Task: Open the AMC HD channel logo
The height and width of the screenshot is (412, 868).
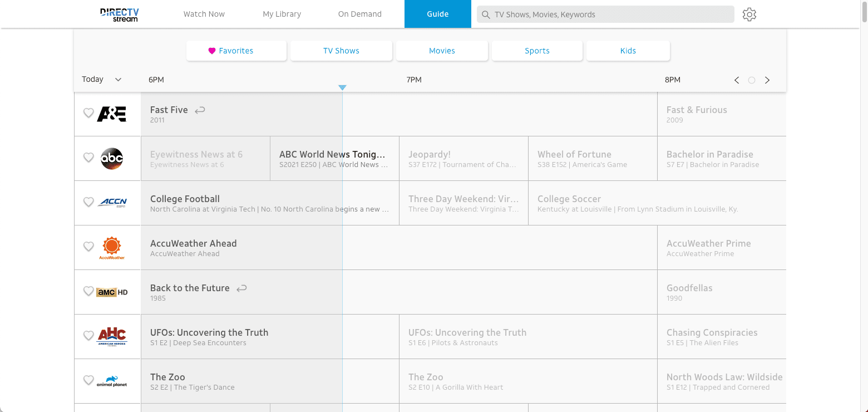Action: (112, 292)
